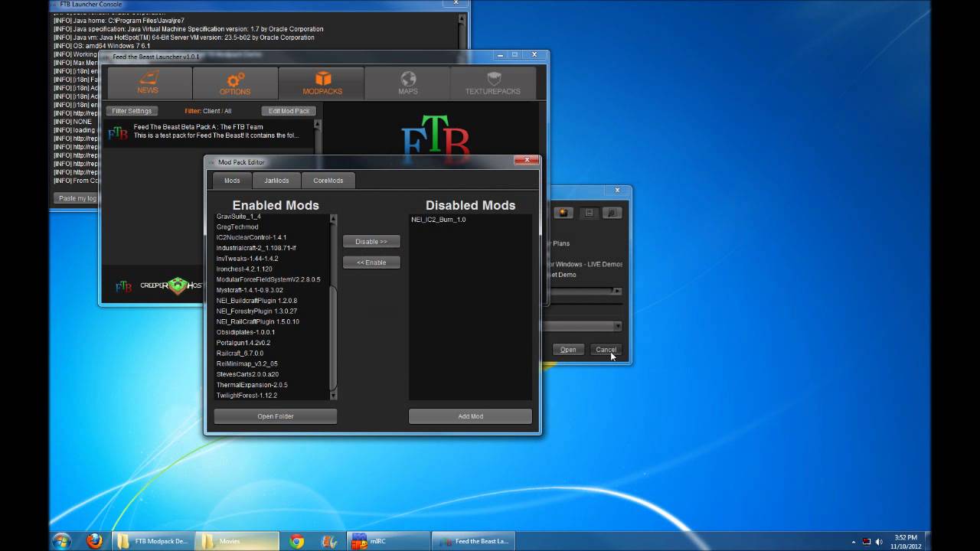Screen dimensions: 980x551
Task: Click the Filter Settings button
Action: coord(132,111)
